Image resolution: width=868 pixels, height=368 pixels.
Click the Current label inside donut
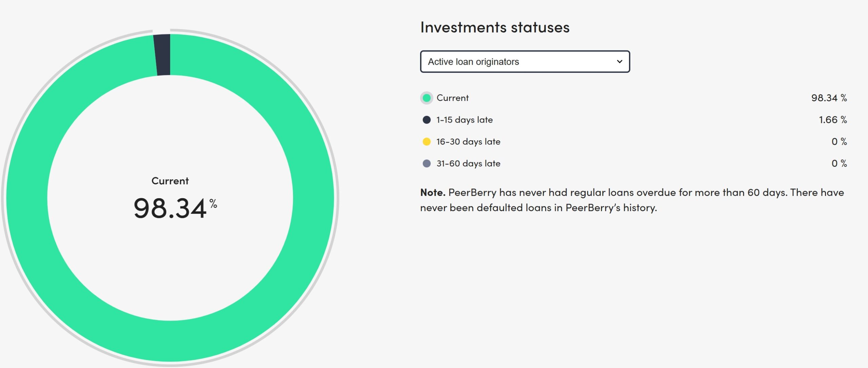170,181
